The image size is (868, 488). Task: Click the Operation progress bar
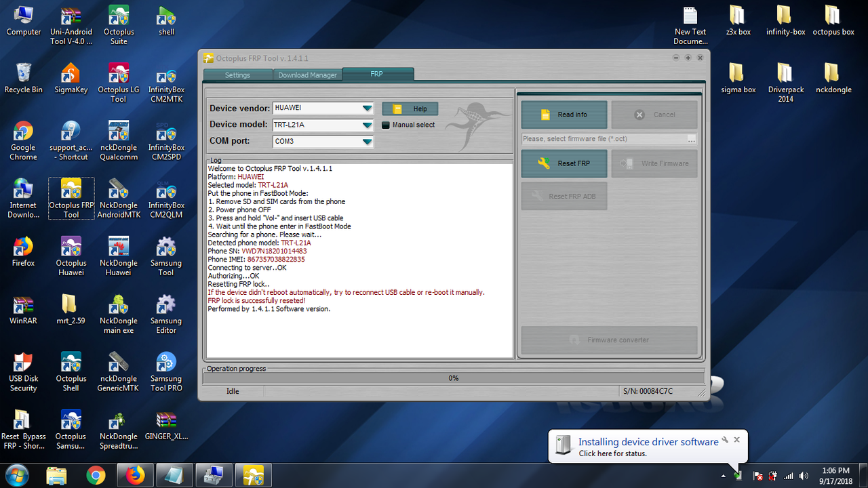(x=453, y=378)
